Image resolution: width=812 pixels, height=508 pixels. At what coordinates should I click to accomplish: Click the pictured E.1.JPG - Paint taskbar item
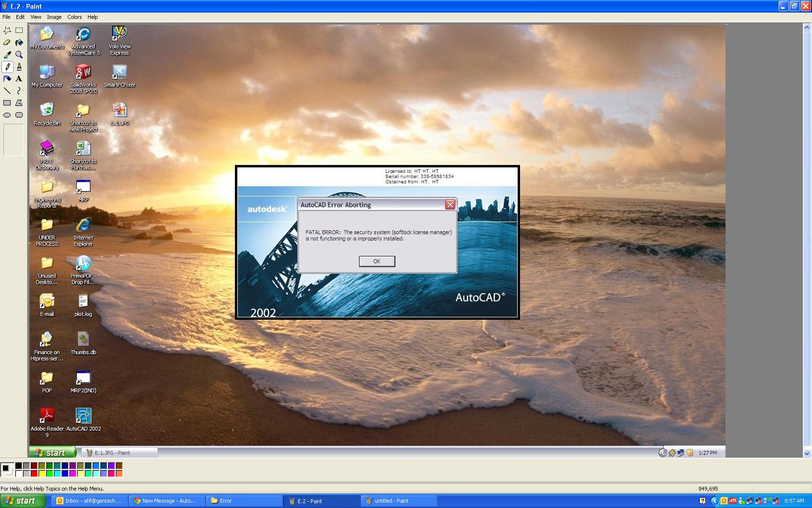pos(119,453)
